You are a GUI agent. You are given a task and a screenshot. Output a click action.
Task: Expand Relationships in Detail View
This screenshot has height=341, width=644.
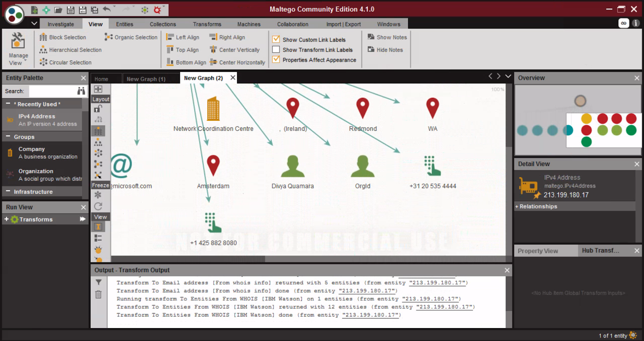pos(517,207)
